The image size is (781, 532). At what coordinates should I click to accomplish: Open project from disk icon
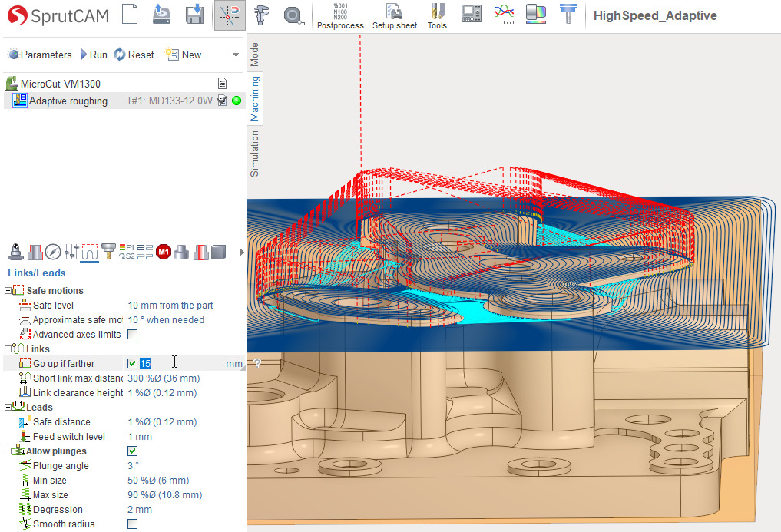[x=161, y=15]
